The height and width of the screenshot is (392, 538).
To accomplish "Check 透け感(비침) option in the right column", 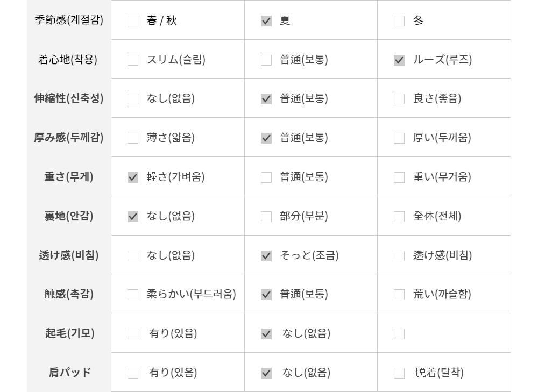I will 399,256.
